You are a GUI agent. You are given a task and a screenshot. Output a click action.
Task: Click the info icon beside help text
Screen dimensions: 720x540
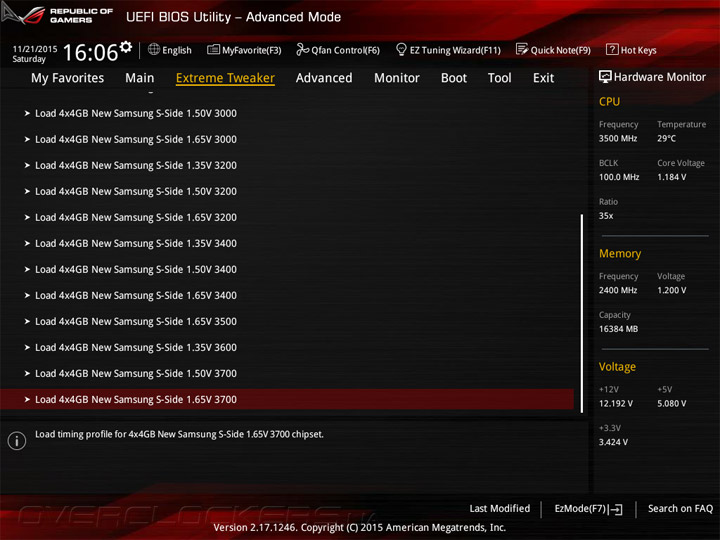(x=17, y=441)
